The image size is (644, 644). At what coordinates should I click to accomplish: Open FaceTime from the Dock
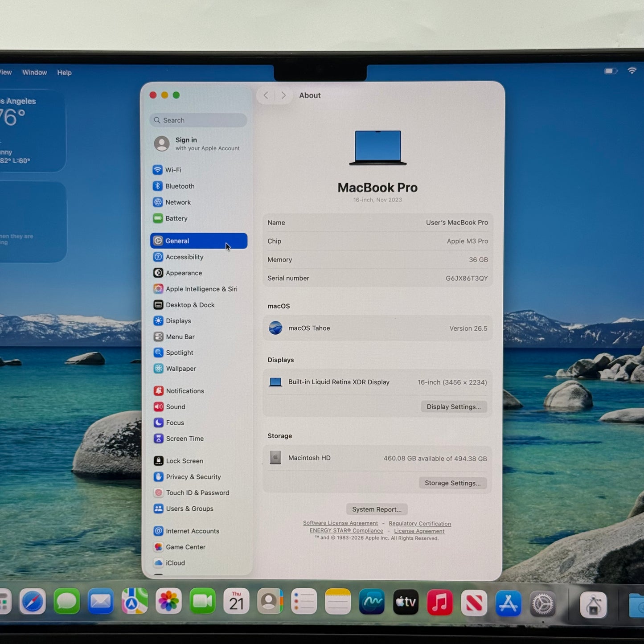[202, 601]
